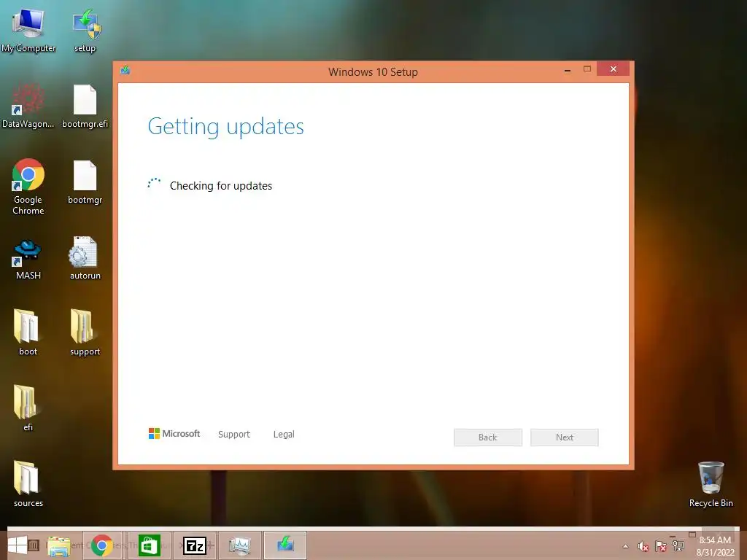747x560 pixels.
Task: Click the Windows Start button
Action: [18, 545]
